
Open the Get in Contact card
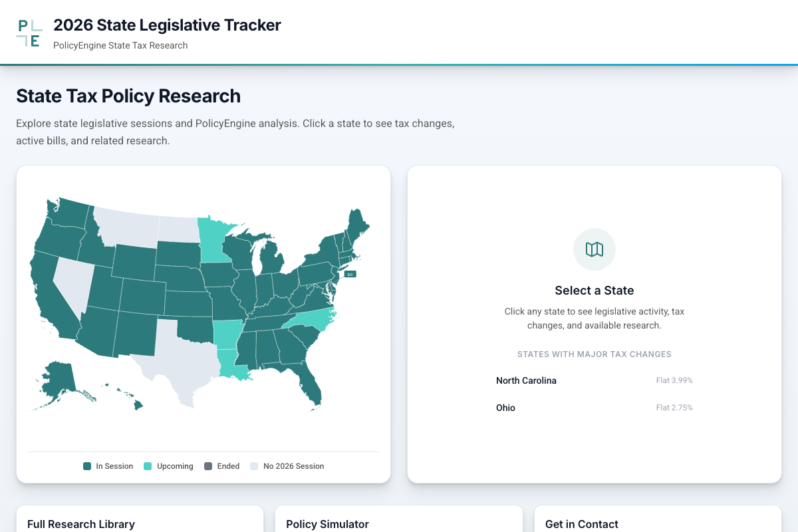(x=581, y=524)
